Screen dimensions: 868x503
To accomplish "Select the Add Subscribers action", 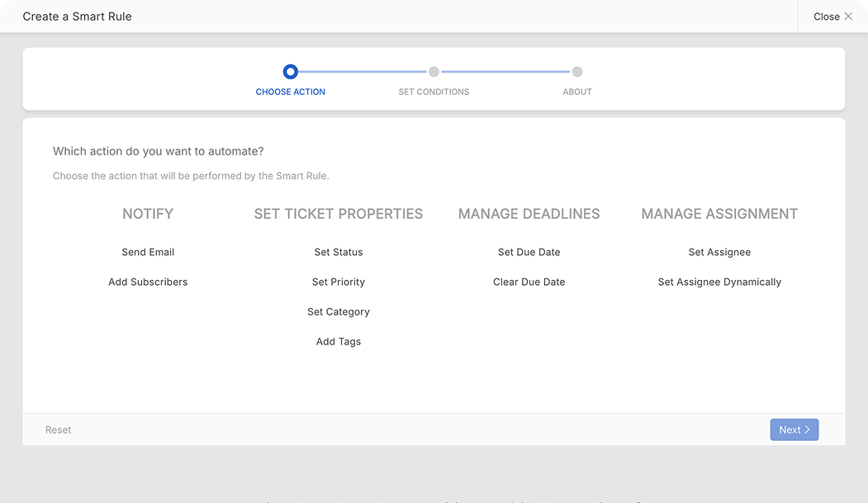I will [x=148, y=282].
